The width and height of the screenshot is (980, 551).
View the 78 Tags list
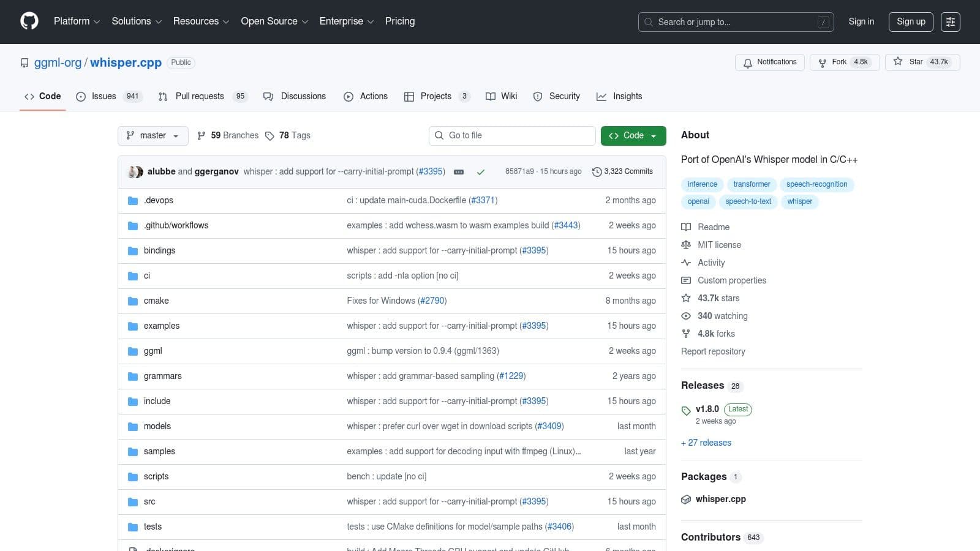[288, 136]
